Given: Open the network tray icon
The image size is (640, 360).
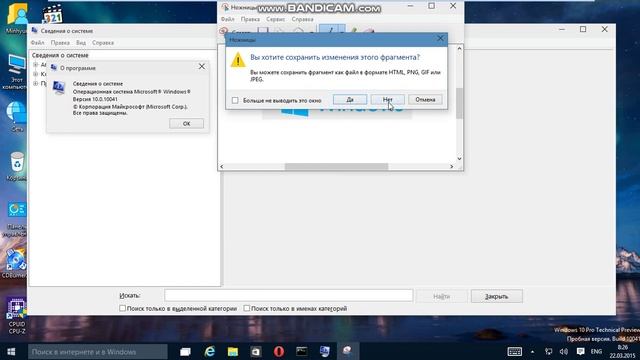Looking at the screenshot, I should click(549, 351).
